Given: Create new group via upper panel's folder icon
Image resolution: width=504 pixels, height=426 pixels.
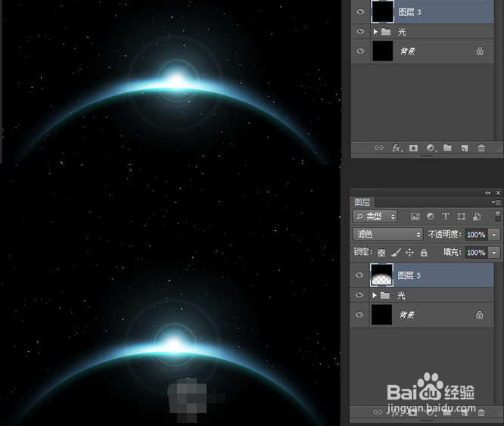Looking at the screenshot, I should (447, 148).
